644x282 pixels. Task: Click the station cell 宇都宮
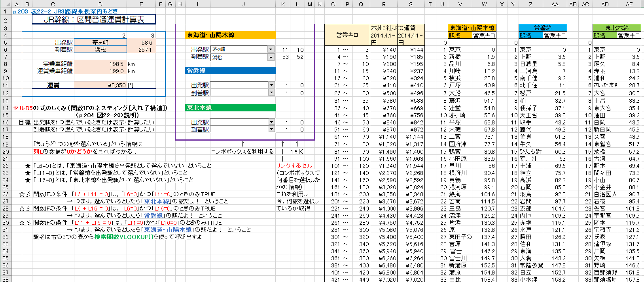(605, 215)
